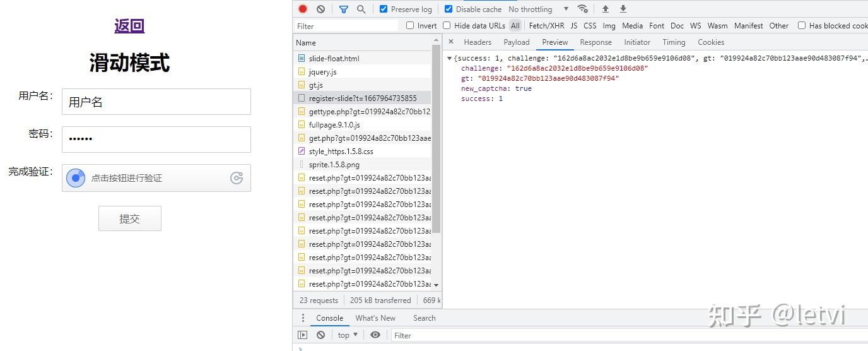Viewport: 868px width, 351px height.
Task: Filter requests by Fetch/XHR
Action: pyautogui.click(x=547, y=26)
